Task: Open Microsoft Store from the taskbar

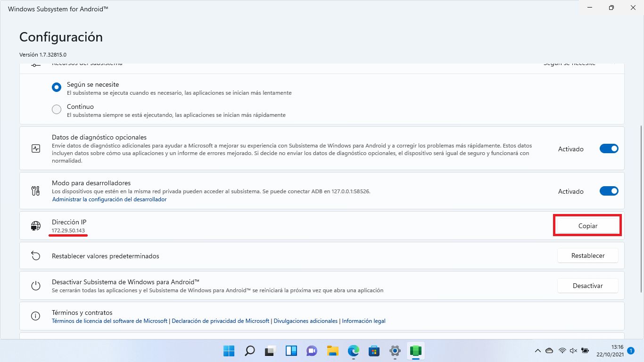Action: point(374,351)
